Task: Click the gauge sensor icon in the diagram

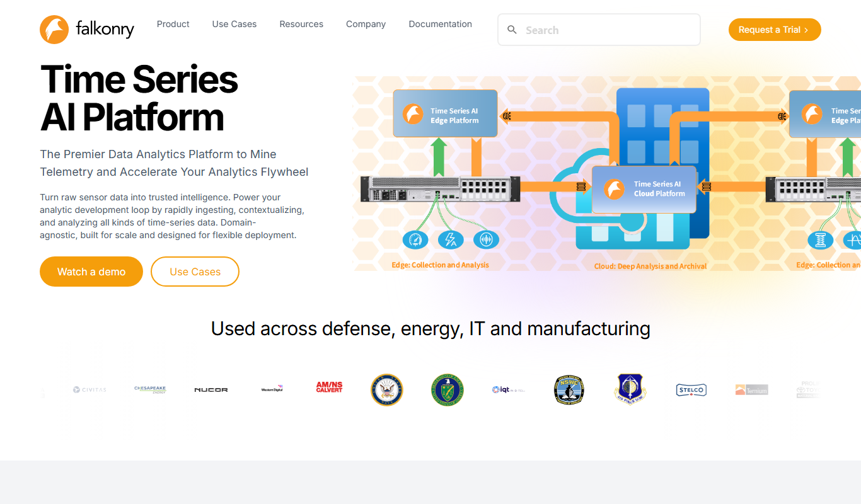Action: (415, 239)
